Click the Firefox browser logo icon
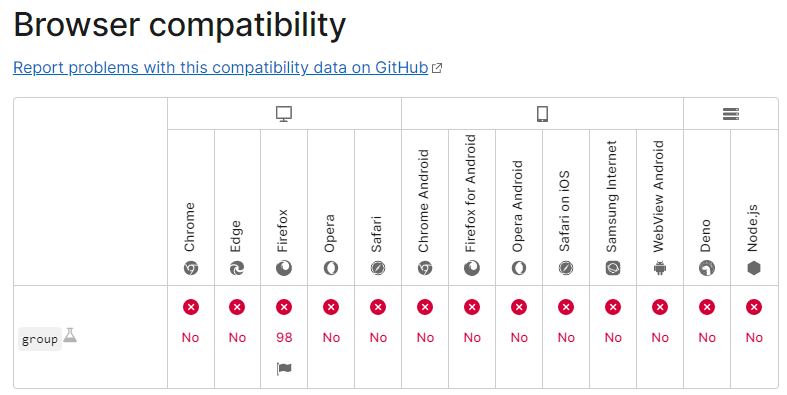The width and height of the screenshot is (787, 395). pos(284,269)
